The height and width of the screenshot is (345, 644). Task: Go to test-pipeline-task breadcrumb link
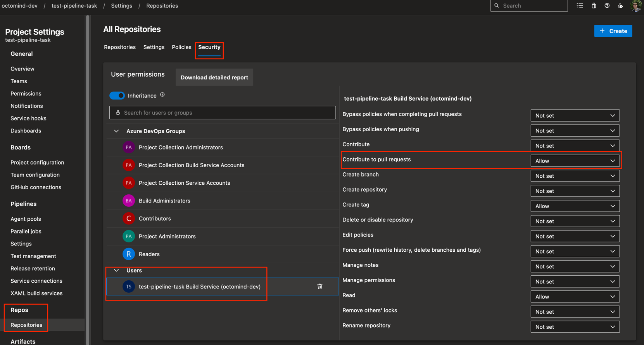(x=74, y=6)
